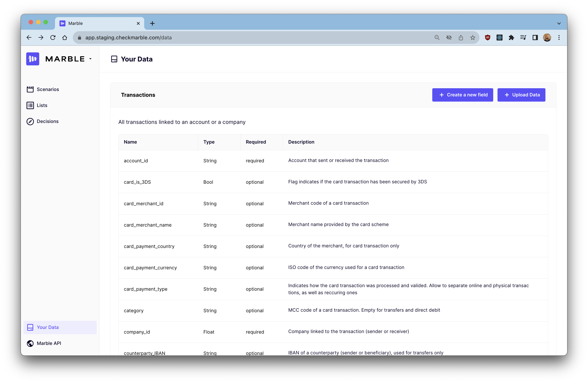Open the Lists sidebar item
Viewport: 588px width, 383px height.
tap(42, 106)
